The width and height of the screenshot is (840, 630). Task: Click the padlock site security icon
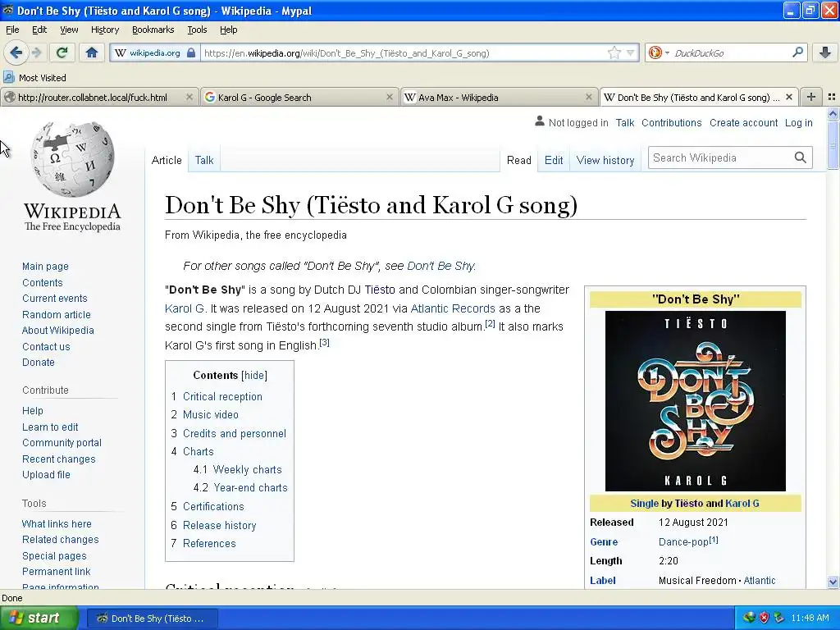point(191,53)
